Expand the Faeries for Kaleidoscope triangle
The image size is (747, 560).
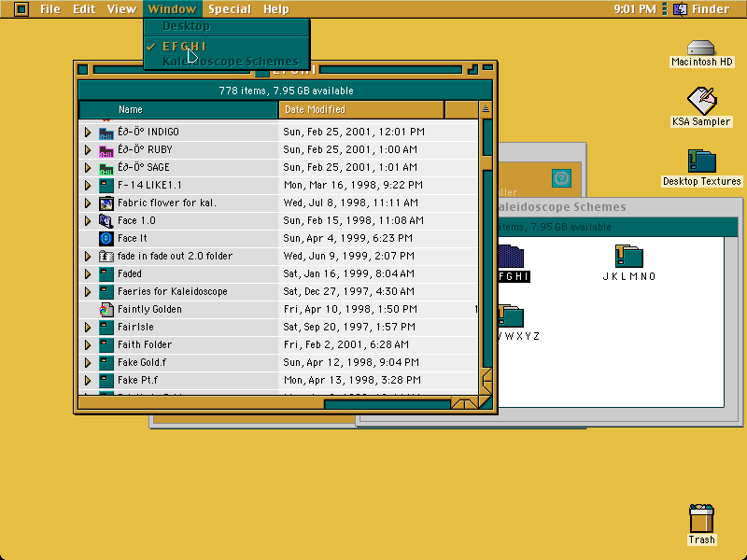pyautogui.click(x=88, y=291)
